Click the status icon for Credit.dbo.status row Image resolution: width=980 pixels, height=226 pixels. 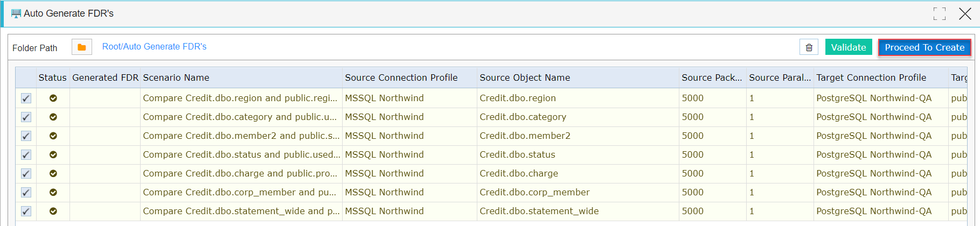click(53, 154)
